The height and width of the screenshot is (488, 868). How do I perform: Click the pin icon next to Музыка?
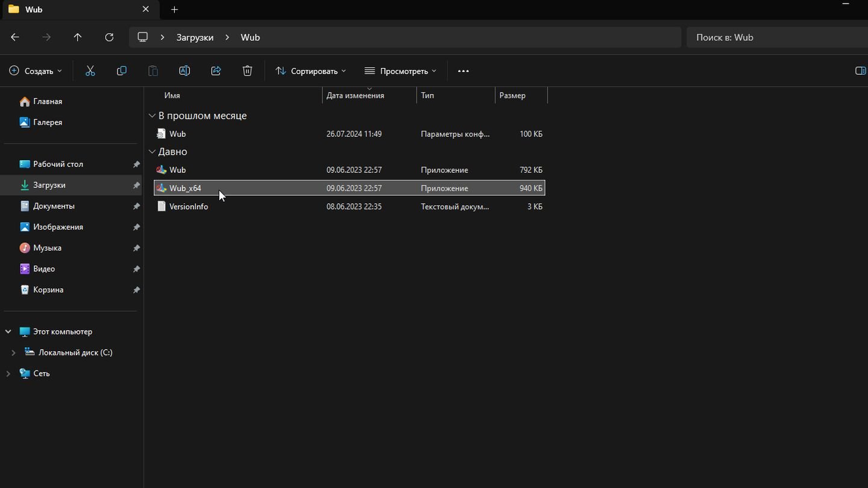point(136,248)
